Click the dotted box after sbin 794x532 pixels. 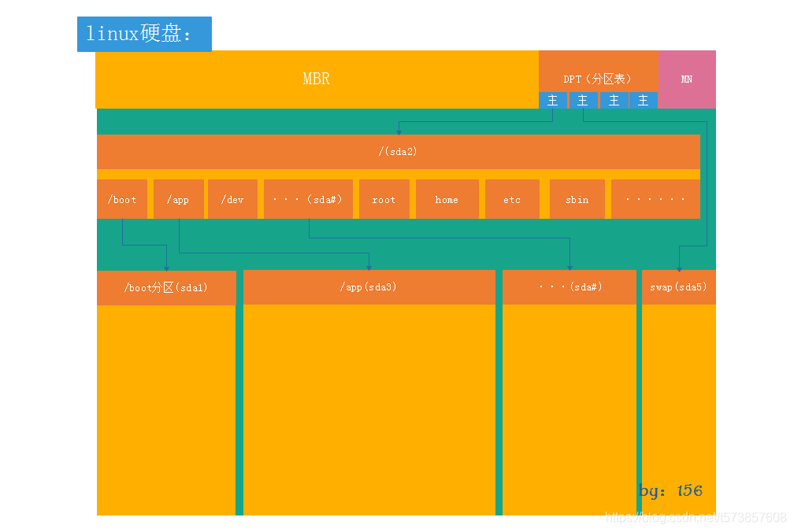tap(655, 199)
